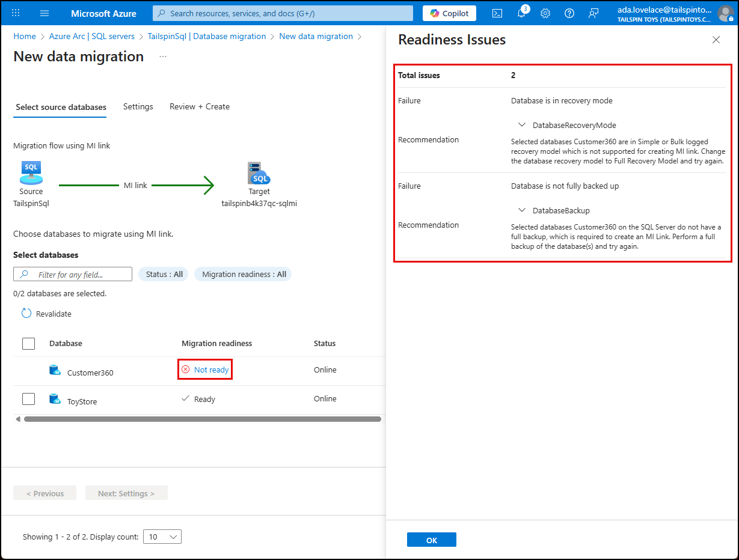Send feedback using the feedback icon
This screenshot has width=739, height=560.
[x=593, y=13]
